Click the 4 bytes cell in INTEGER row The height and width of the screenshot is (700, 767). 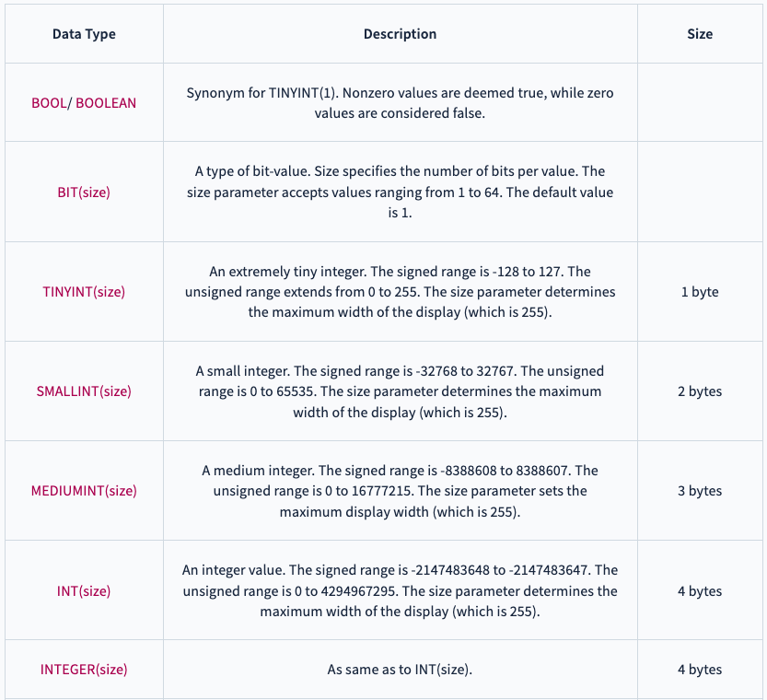[700, 670]
